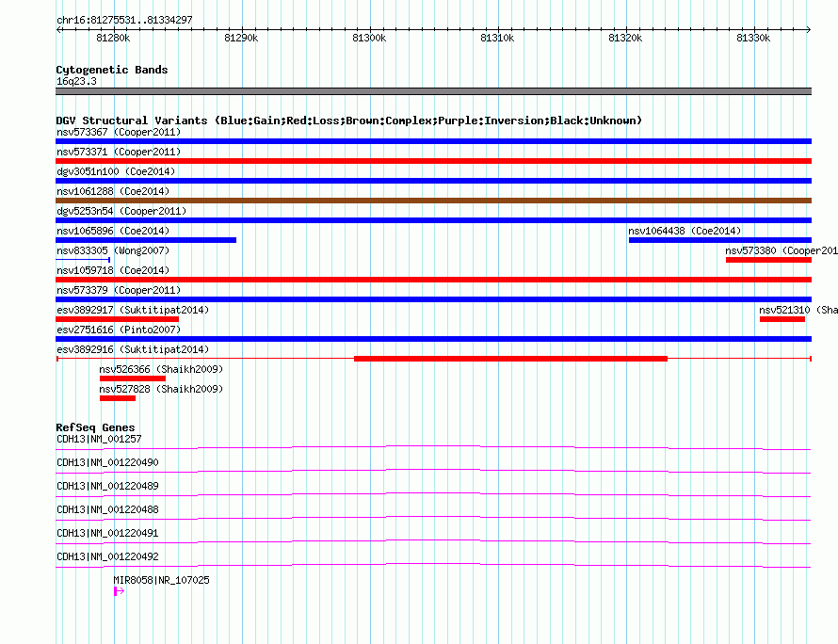
Task: Select the CDH13|NM_001220491 transcript label
Action: (x=107, y=533)
